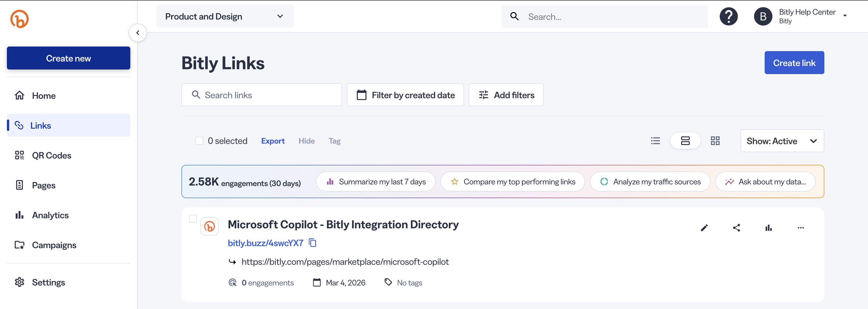The image size is (868, 309).
Task: Click the top search magnifier icon
Action: tap(514, 16)
